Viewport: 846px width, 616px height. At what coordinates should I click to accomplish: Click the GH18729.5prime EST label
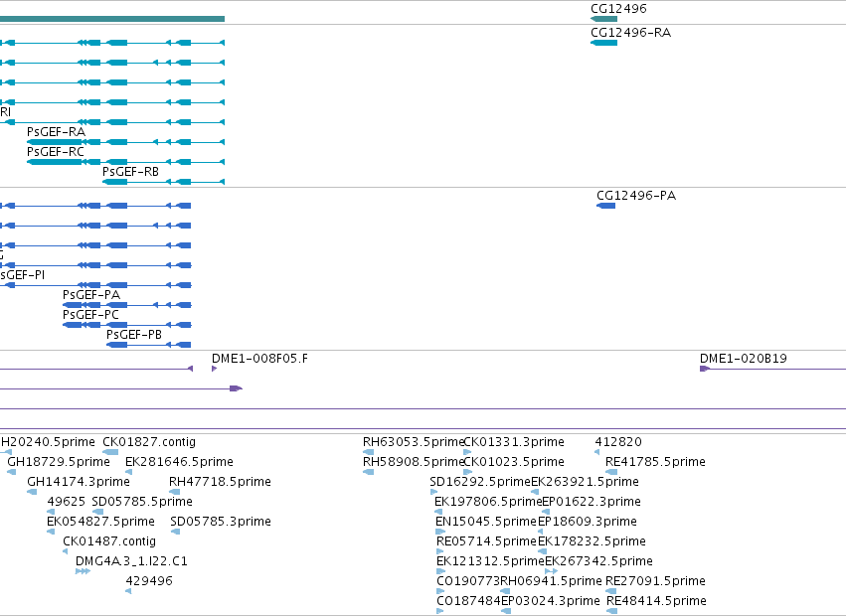(59, 462)
